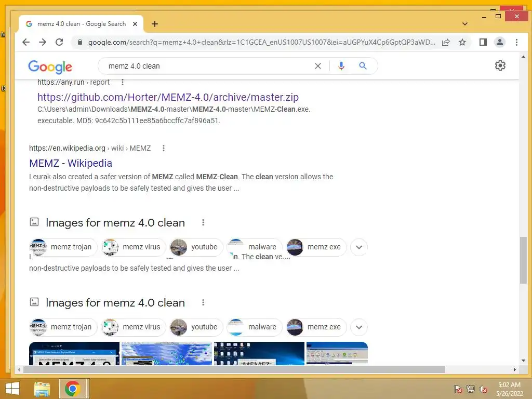532x399 pixels.
Task: Open the github.com MEMZ-4.0 master.zip result
Action: coord(168,97)
